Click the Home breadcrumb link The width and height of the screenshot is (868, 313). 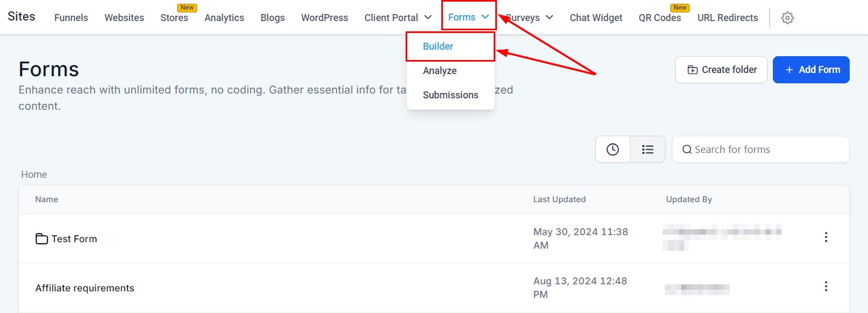34,175
